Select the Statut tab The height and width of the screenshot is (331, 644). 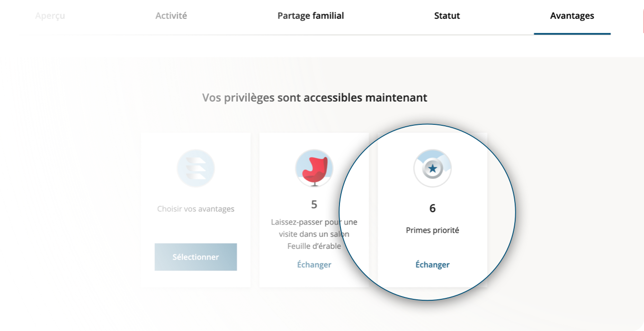[447, 16]
